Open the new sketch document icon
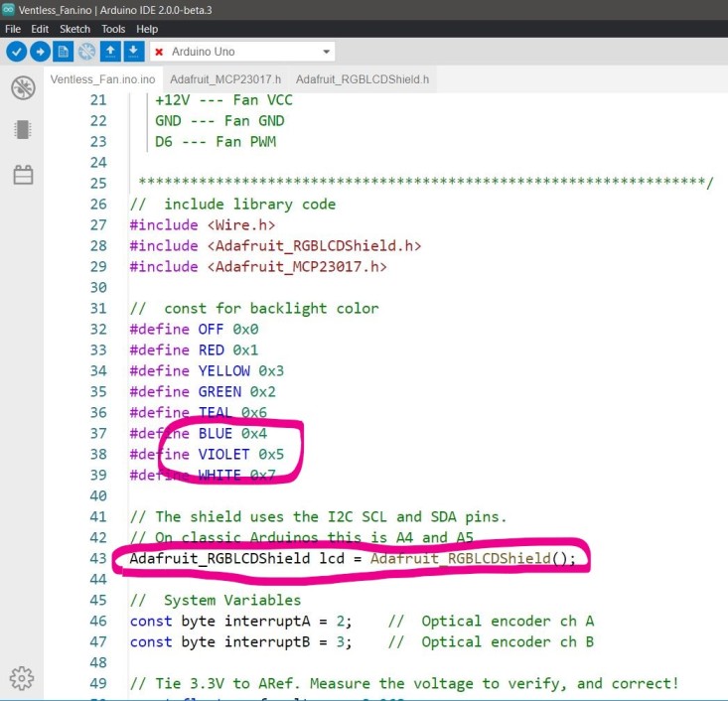 point(64,52)
